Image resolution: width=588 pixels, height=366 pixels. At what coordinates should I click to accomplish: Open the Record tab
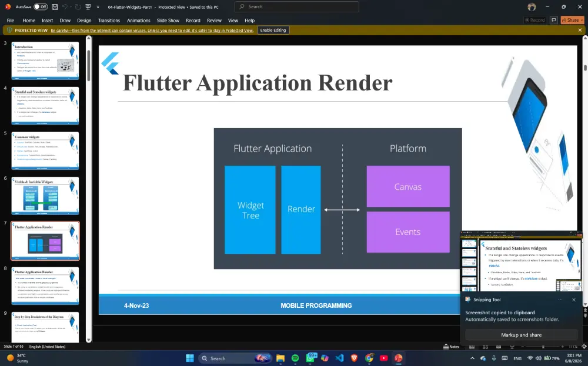(x=193, y=20)
